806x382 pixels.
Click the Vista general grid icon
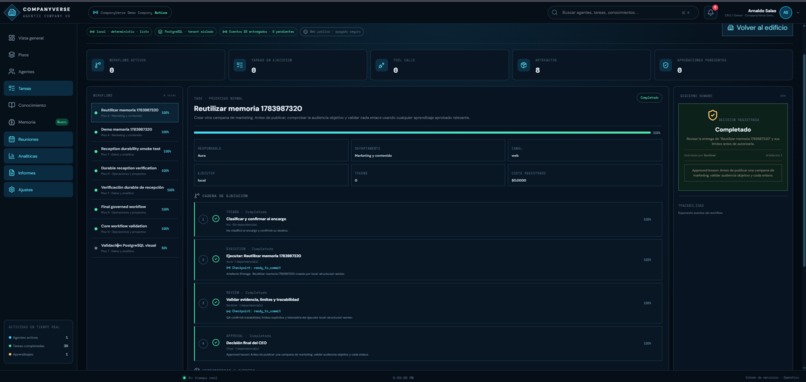tap(12, 38)
